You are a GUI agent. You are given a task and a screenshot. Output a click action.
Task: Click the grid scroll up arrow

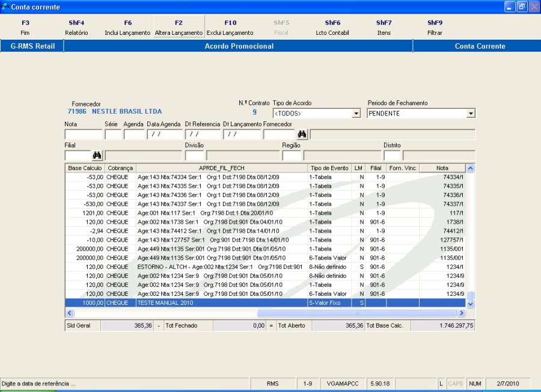tap(470, 168)
